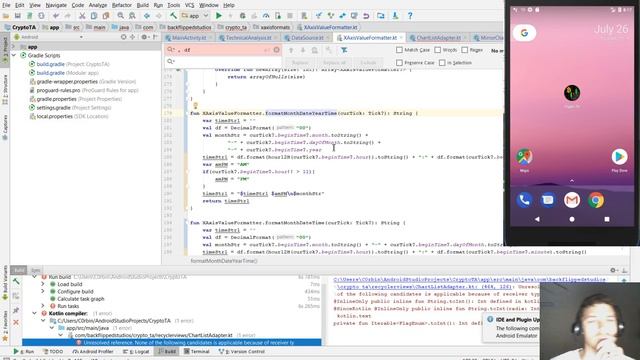The height and width of the screenshot is (360, 640).
Task: Click the Save All toolbar icon
Action: click(x=18, y=16)
